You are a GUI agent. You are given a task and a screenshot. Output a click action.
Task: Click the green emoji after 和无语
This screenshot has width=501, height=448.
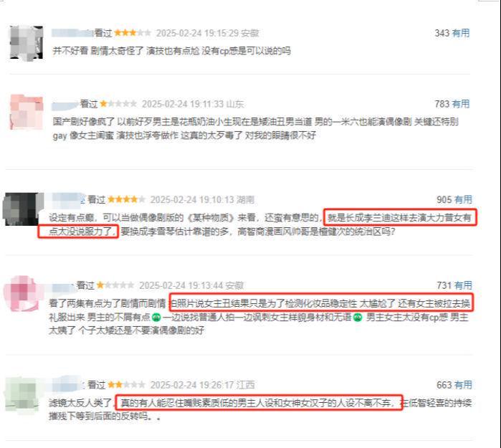click(358, 318)
